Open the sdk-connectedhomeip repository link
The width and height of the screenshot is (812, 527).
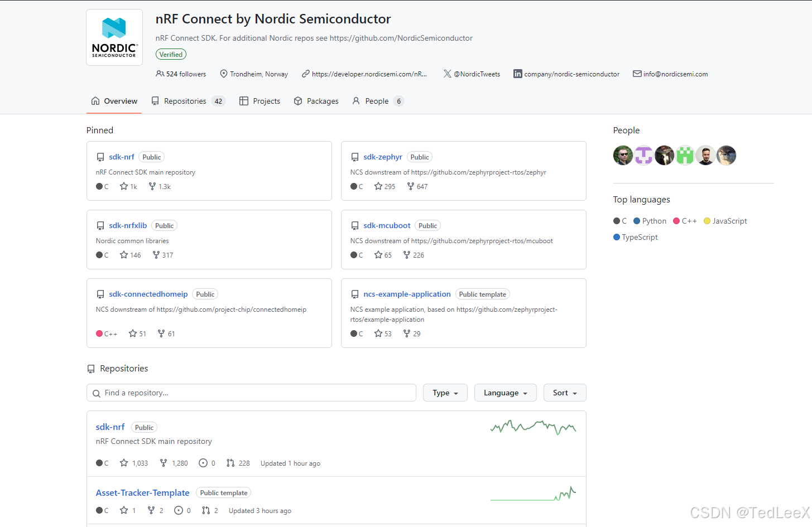click(x=148, y=294)
